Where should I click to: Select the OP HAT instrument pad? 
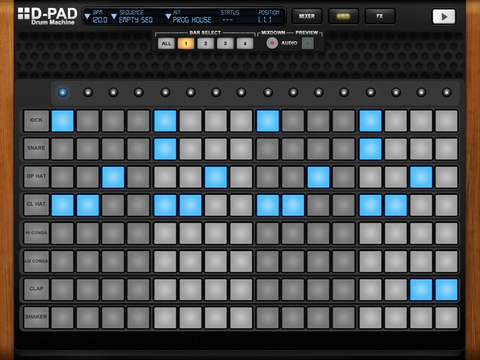point(36,176)
